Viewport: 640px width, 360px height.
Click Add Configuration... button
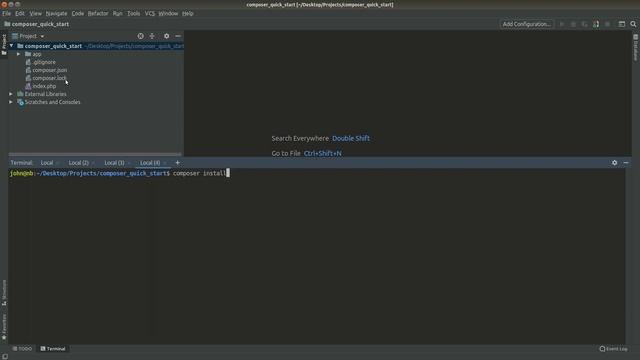(527, 24)
